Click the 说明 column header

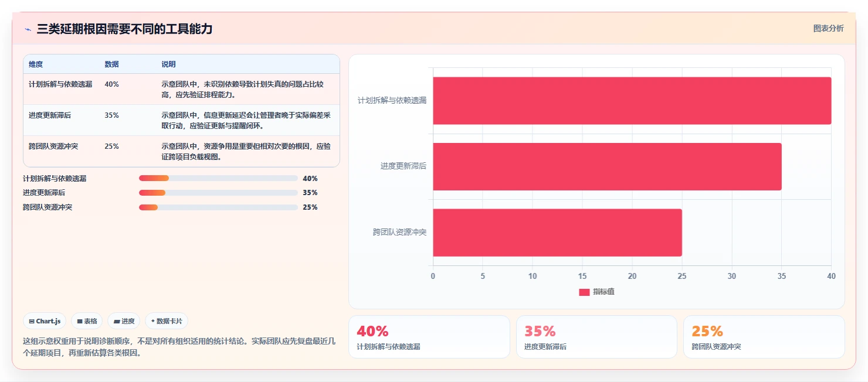tap(169, 64)
